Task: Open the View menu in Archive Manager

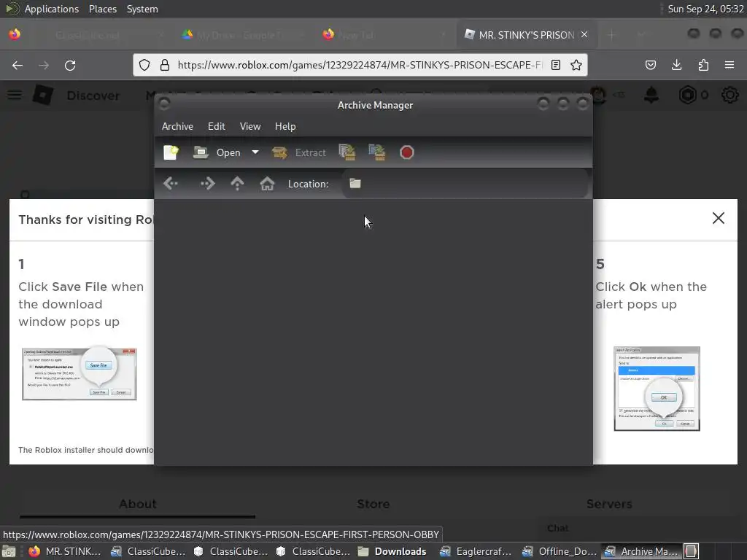Action: pos(250,126)
